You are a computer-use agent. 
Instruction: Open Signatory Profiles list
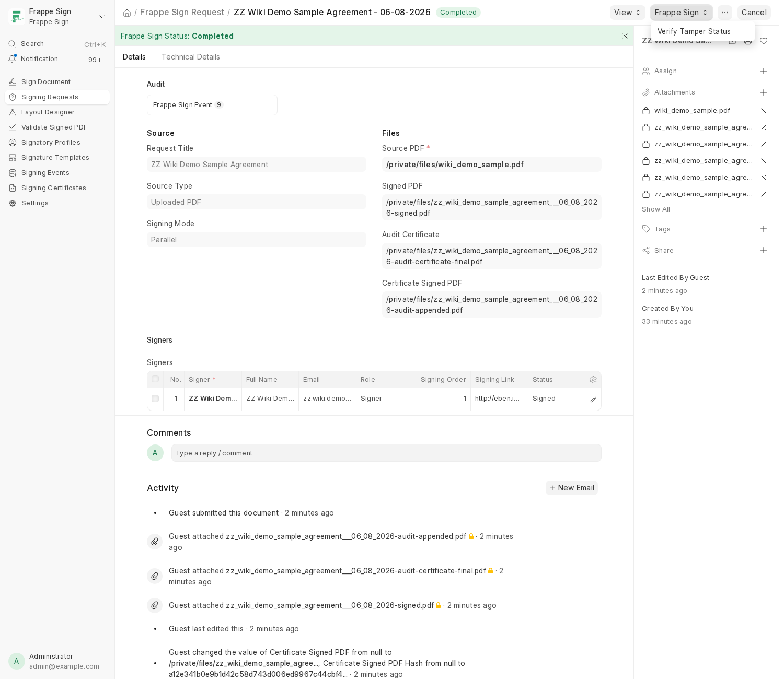click(57, 143)
